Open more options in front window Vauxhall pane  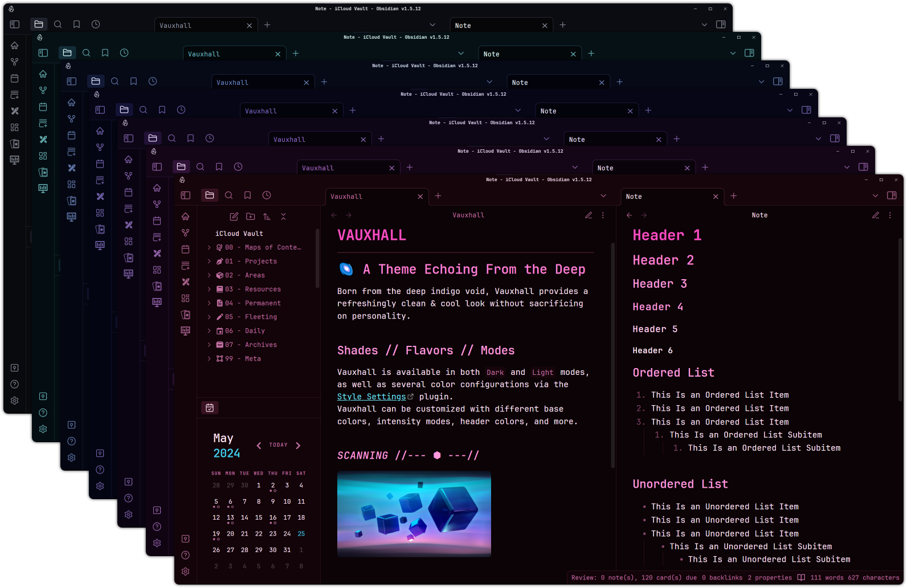[603, 215]
